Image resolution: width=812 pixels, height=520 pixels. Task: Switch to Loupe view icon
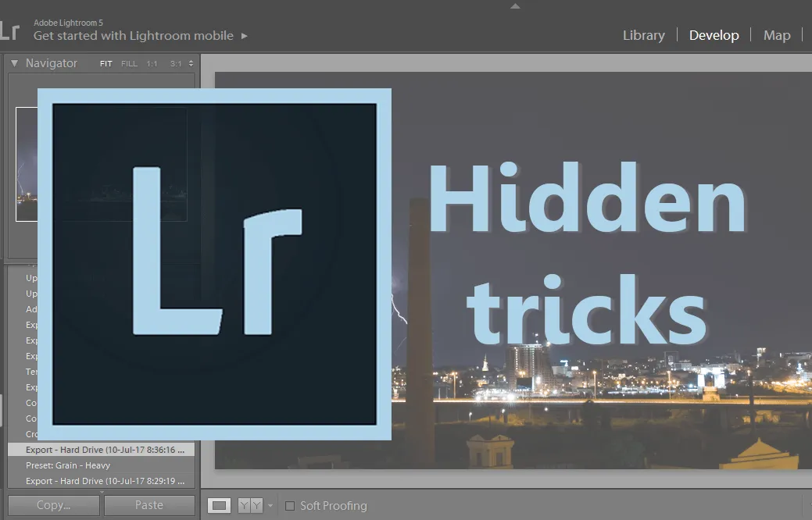[219, 505]
